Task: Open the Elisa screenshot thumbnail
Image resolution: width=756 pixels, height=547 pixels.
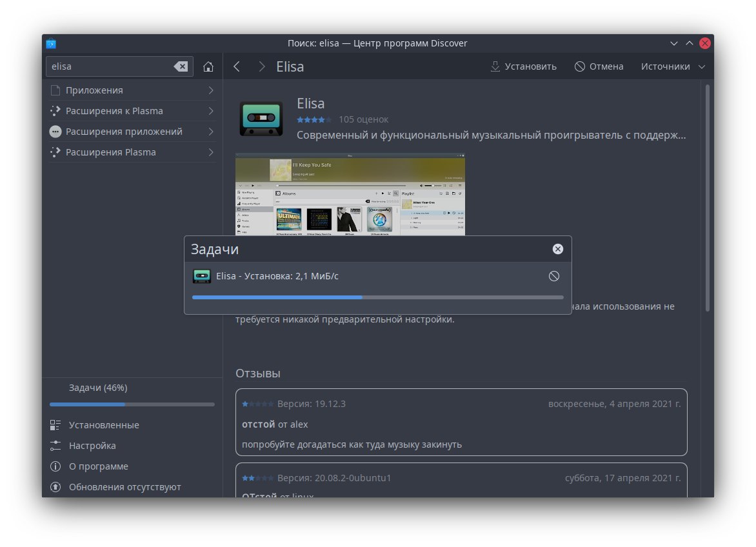Action: [x=350, y=195]
